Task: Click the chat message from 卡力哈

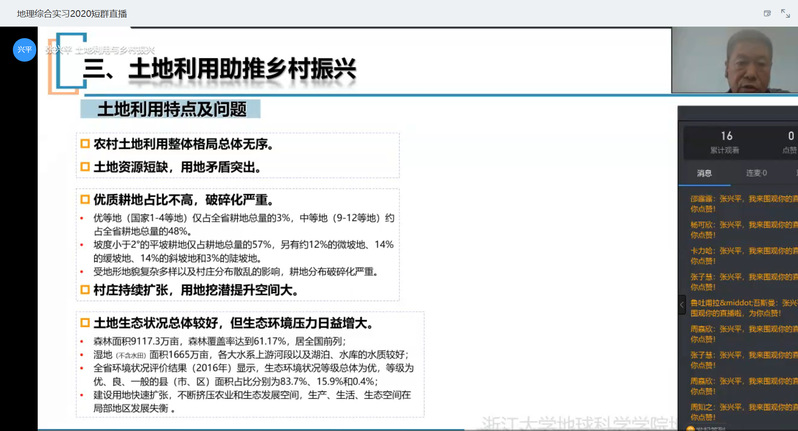Action: 740,257
